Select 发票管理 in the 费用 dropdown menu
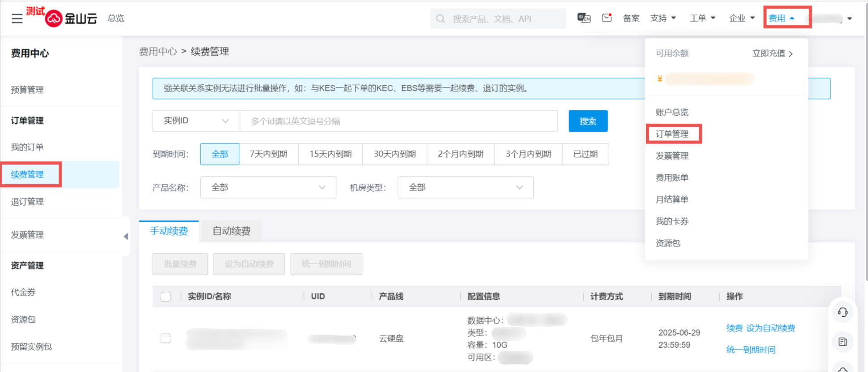The width and height of the screenshot is (868, 372). coord(672,156)
